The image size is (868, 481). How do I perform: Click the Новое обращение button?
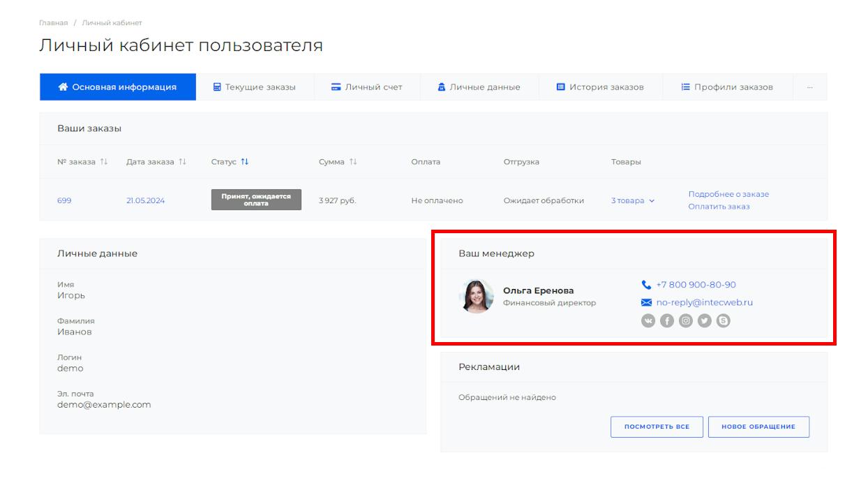click(x=758, y=427)
